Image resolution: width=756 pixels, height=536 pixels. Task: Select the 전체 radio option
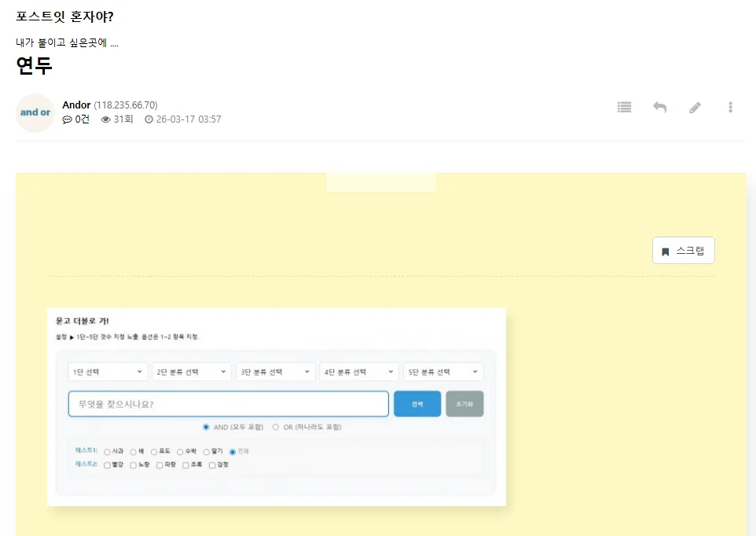(233, 452)
